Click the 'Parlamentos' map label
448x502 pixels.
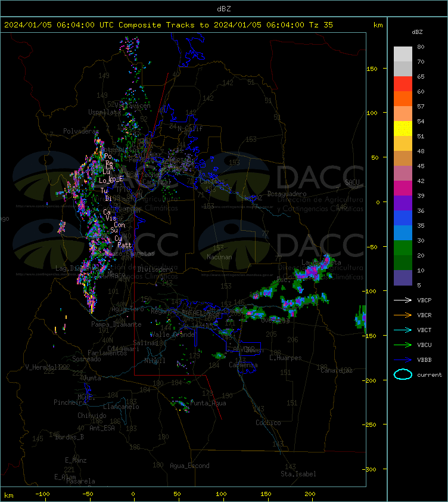[x=107, y=353]
